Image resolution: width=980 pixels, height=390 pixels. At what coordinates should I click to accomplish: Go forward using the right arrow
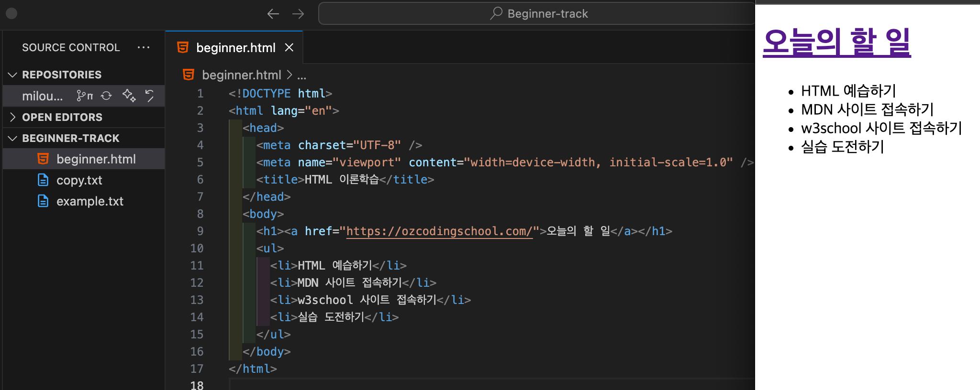pos(298,14)
